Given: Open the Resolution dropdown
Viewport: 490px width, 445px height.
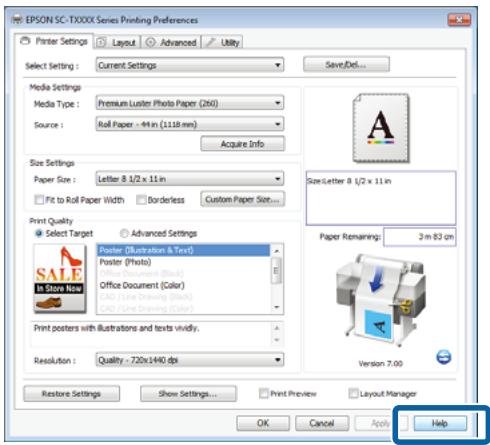Looking at the screenshot, I should coord(190,360).
